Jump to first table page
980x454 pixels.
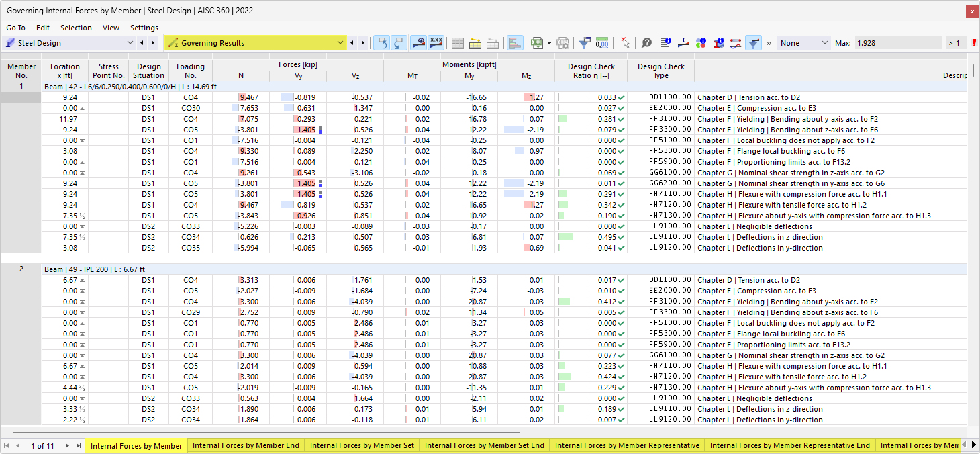(7, 445)
